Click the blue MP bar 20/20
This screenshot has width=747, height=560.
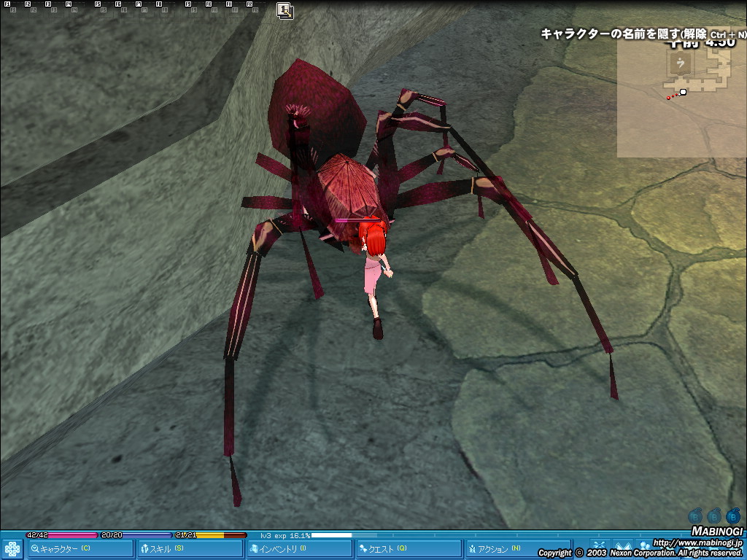point(136,535)
